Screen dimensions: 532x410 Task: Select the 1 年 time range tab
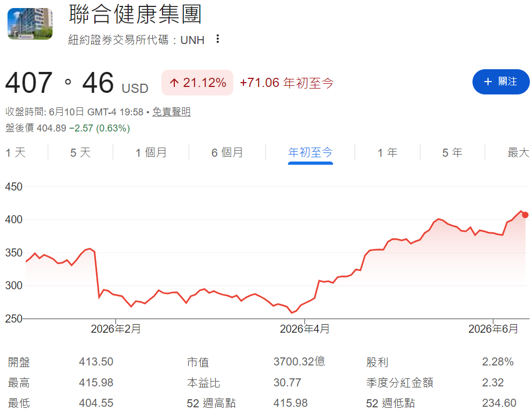click(x=387, y=152)
